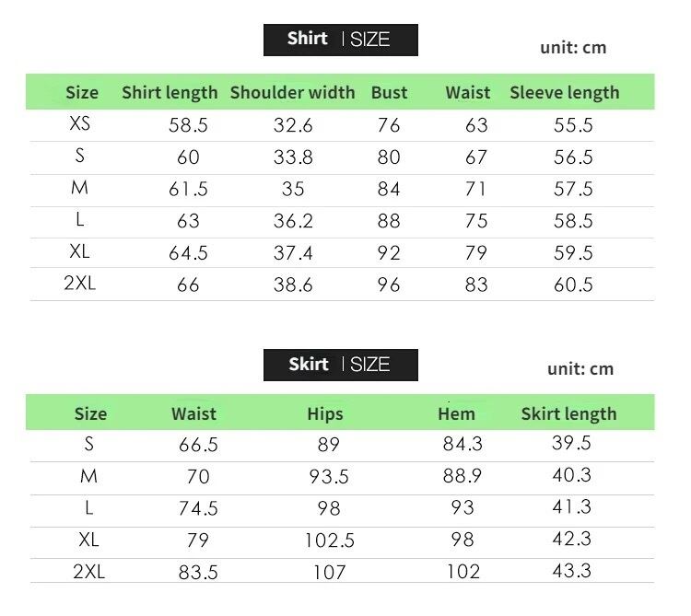Click the 102.5 hips value

click(329, 540)
